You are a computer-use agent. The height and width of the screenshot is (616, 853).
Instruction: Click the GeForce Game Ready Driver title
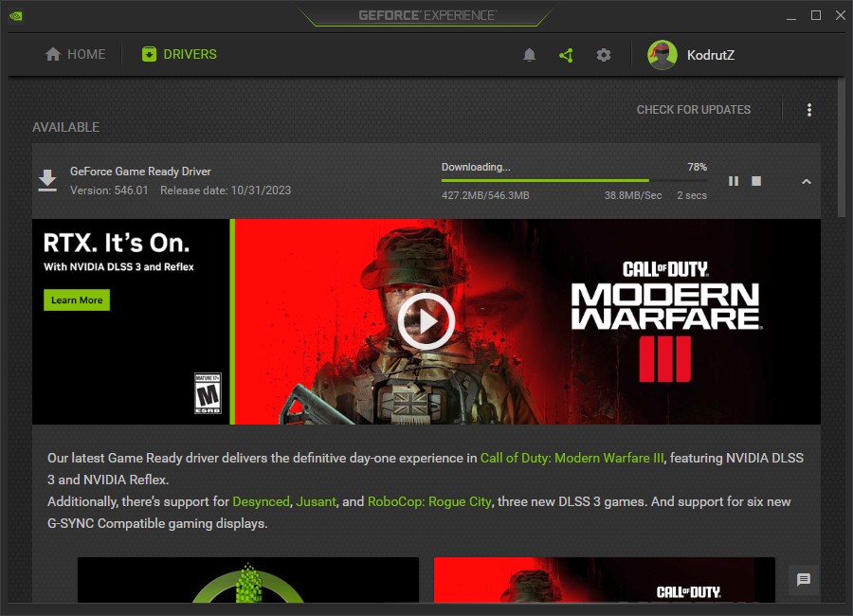(140, 172)
